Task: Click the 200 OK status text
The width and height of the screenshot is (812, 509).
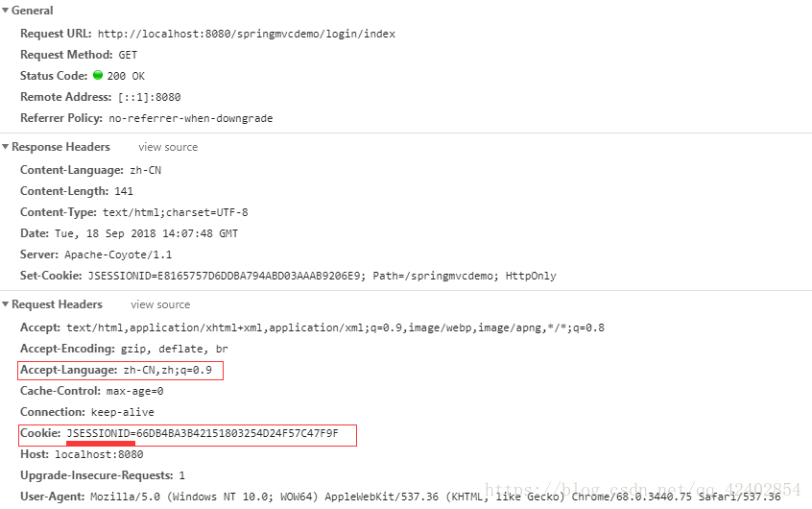Action: point(126,76)
